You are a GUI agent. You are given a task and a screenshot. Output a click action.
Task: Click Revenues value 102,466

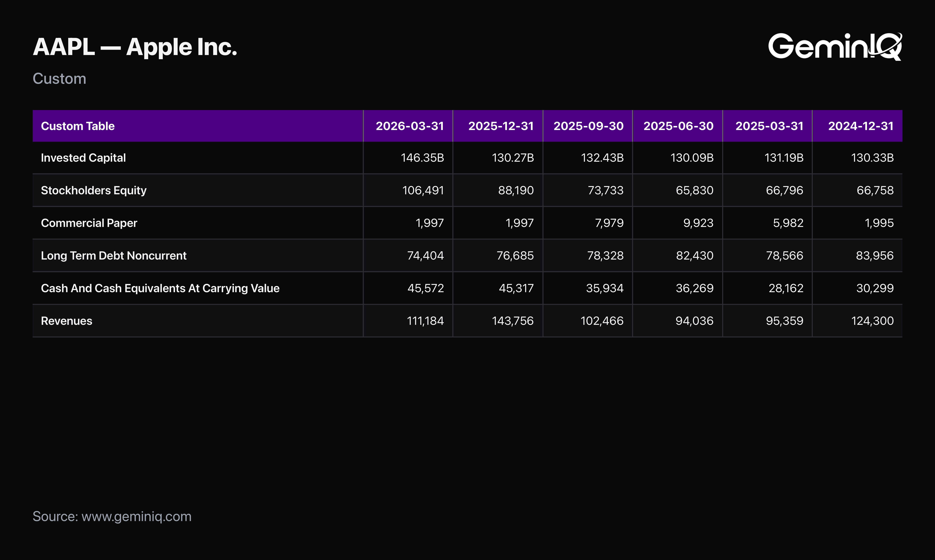[602, 321]
